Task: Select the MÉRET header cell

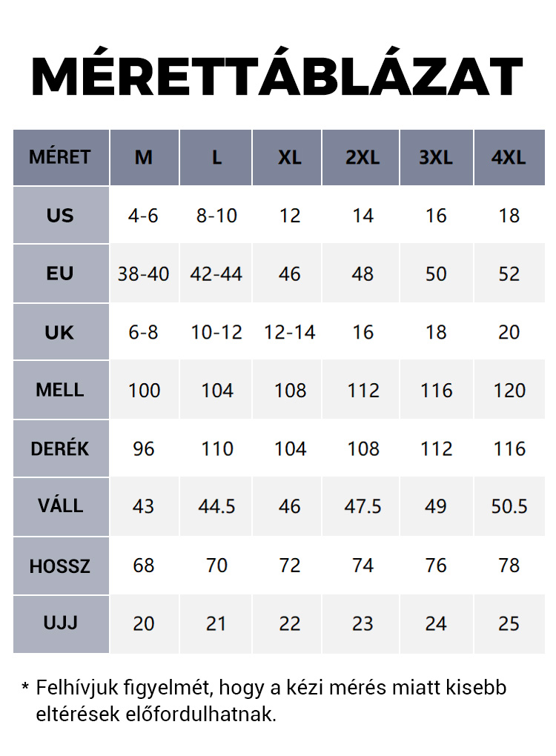Action: tap(61, 157)
